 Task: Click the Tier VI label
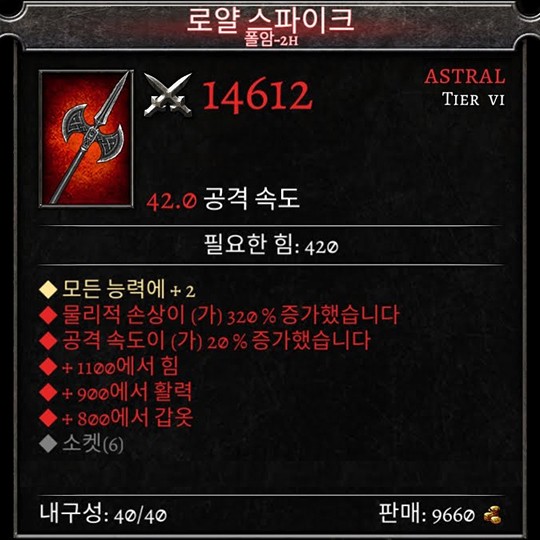[x=474, y=100]
